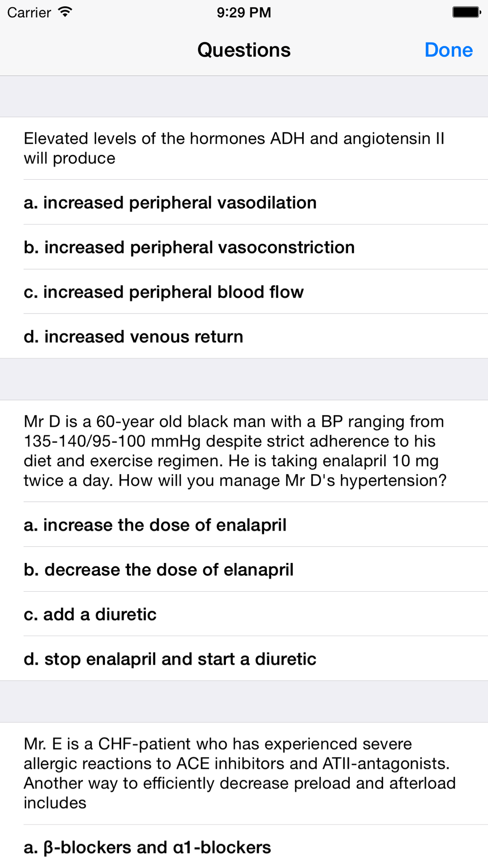
Task: Tap the Carrier label in status bar
Action: coord(29,12)
